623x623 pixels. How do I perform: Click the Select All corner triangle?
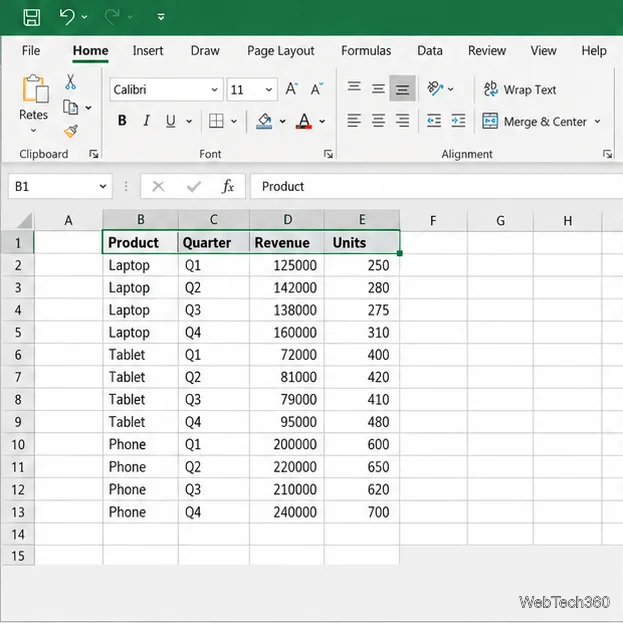coord(23,220)
